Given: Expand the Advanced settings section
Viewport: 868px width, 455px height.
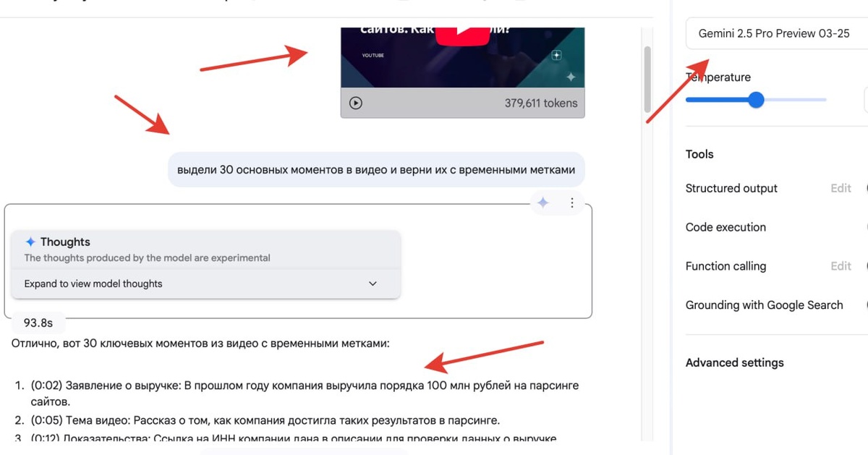Looking at the screenshot, I should point(734,362).
